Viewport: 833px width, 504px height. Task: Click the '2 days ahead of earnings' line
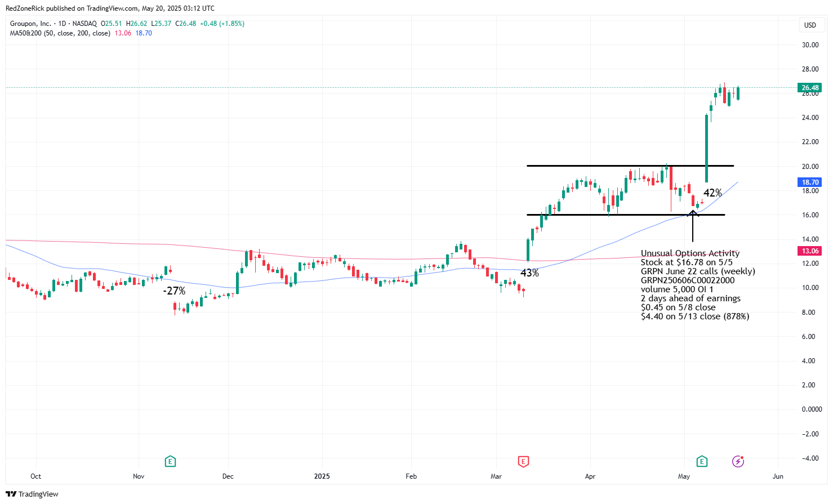point(691,298)
